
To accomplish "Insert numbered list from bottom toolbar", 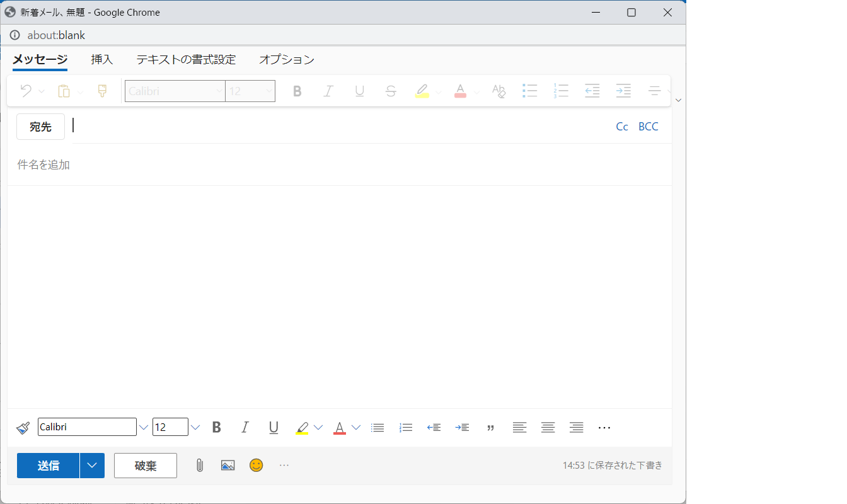I will click(406, 428).
